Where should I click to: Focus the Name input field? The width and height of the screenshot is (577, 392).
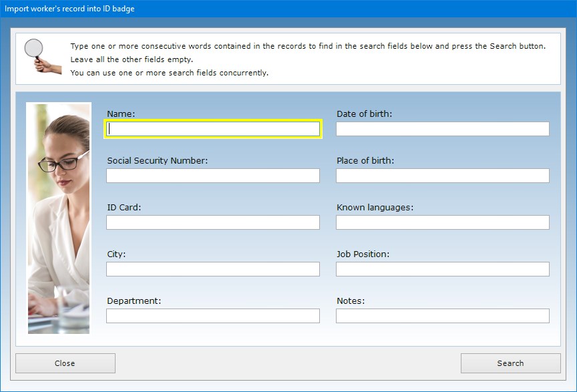(x=213, y=129)
